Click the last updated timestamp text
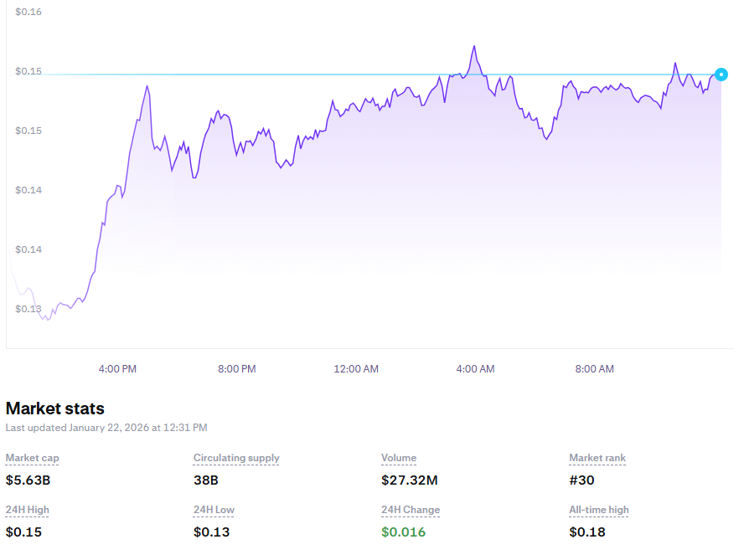 point(106,427)
